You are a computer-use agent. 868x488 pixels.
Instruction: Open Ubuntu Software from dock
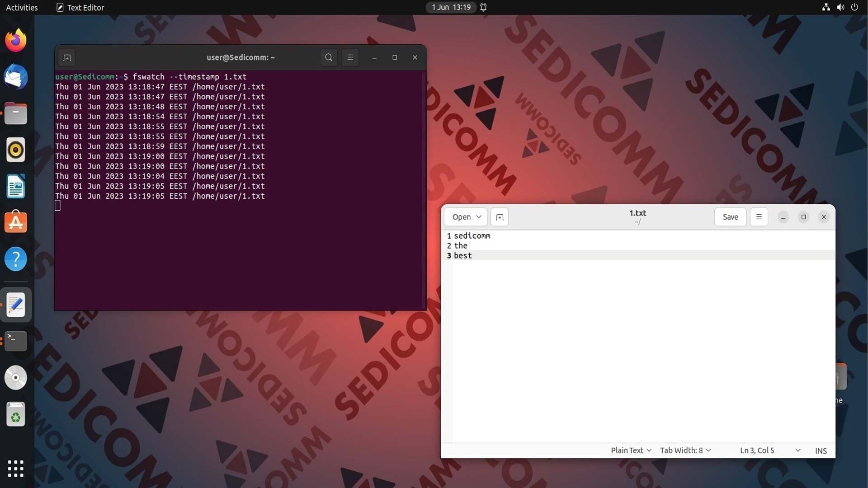click(x=16, y=222)
